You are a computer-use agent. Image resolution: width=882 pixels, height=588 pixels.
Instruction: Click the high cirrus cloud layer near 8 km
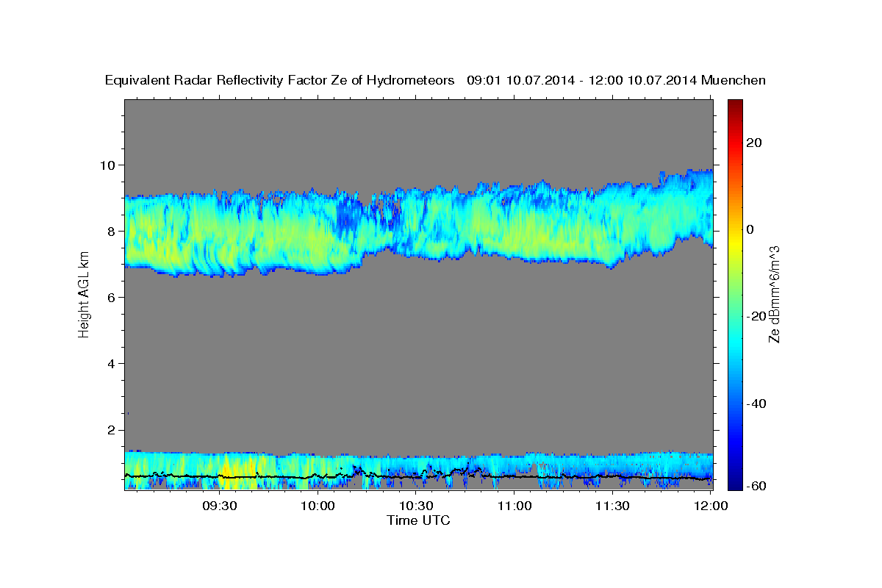tap(418, 224)
